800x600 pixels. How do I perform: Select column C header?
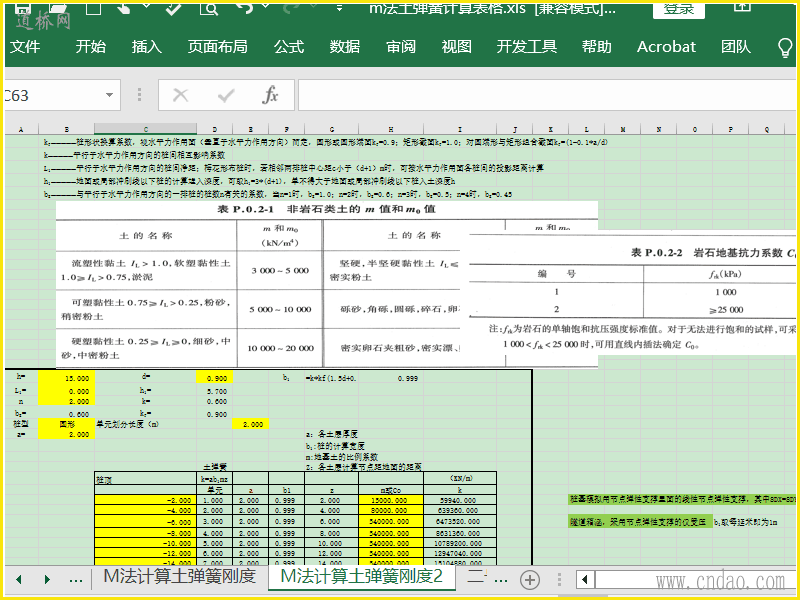(x=145, y=130)
